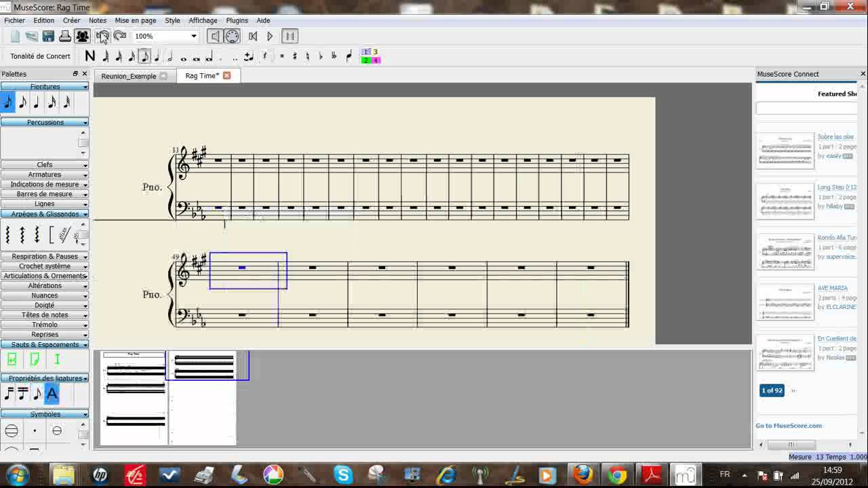Float the Palettes panel
Screen dimensions: 868x488
pos(75,74)
